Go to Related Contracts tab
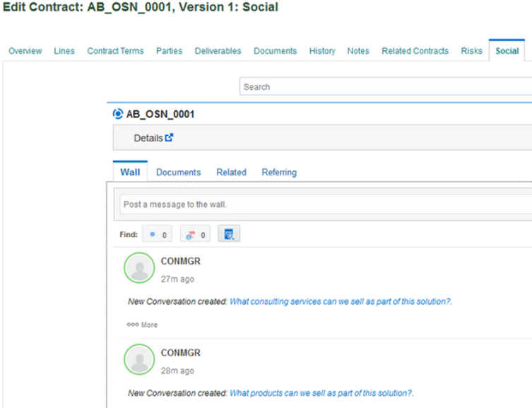Viewport: 532px width, 408px height. click(x=415, y=51)
